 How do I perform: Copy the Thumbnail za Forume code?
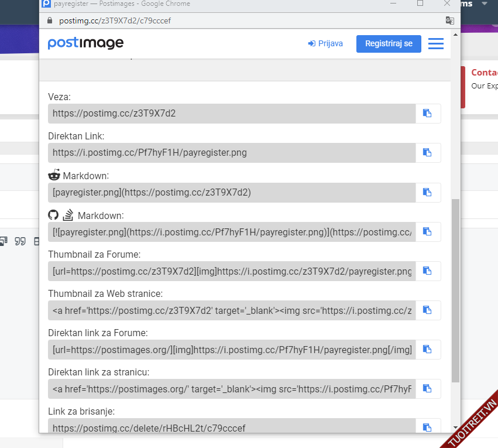coord(428,271)
